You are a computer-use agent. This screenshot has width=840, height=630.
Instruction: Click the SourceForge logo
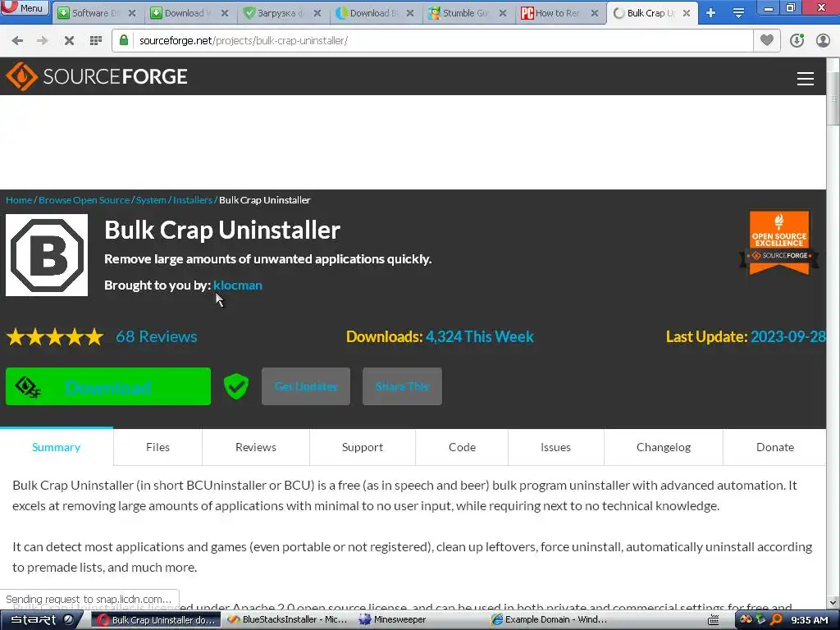click(x=97, y=76)
